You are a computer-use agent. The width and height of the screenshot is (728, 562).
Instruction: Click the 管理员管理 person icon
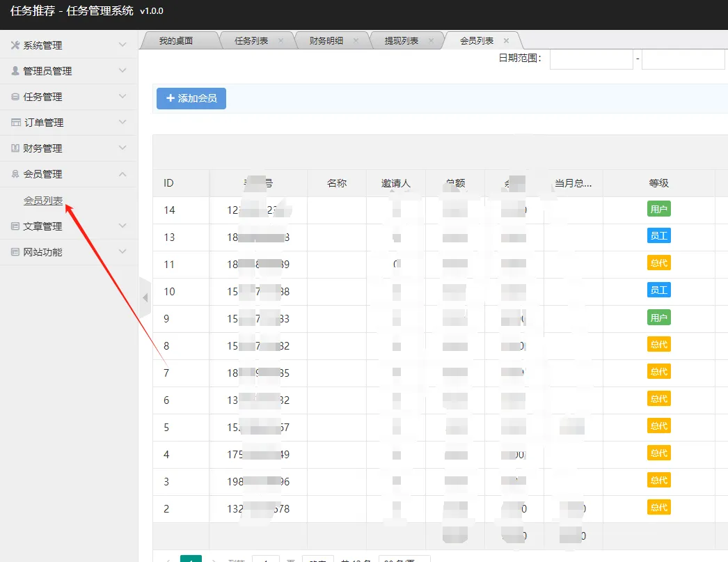point(15,70)
